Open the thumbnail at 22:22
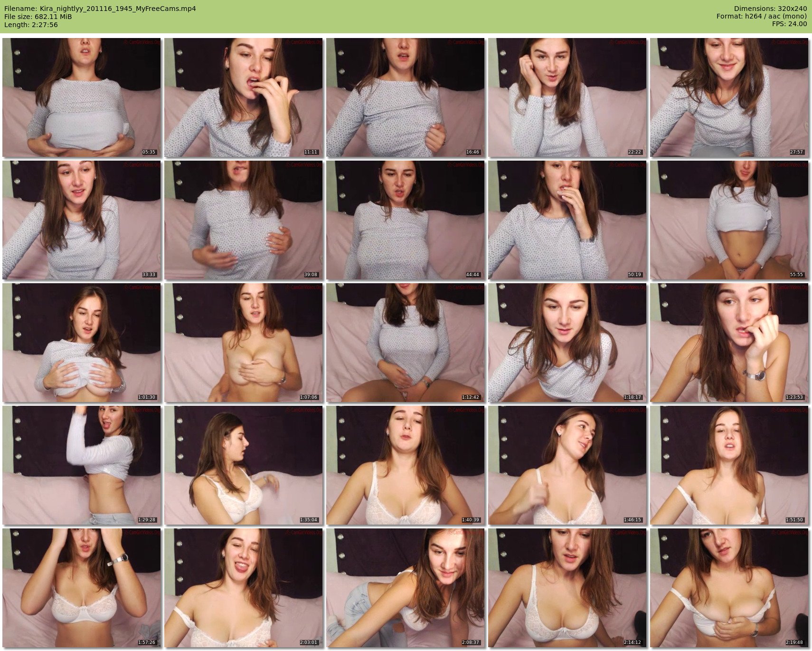812x651 pixels. [567, 97]
